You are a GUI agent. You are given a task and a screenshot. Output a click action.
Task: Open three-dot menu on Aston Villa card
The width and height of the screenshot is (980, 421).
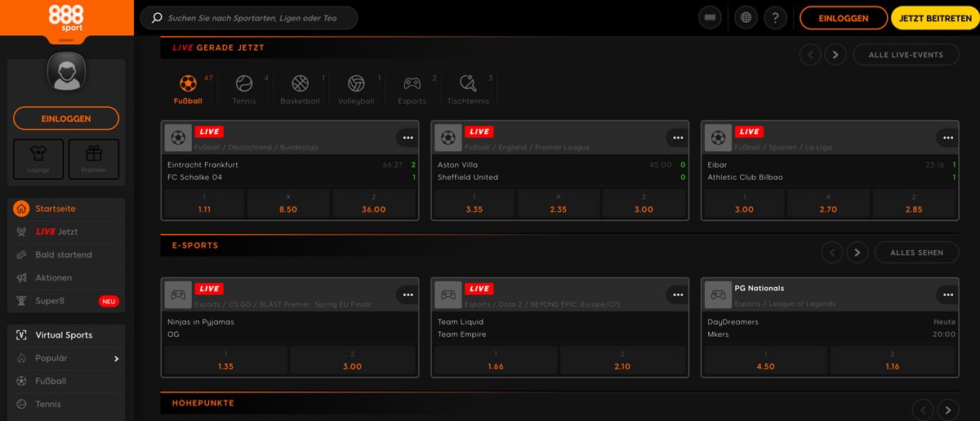[677, 137]
